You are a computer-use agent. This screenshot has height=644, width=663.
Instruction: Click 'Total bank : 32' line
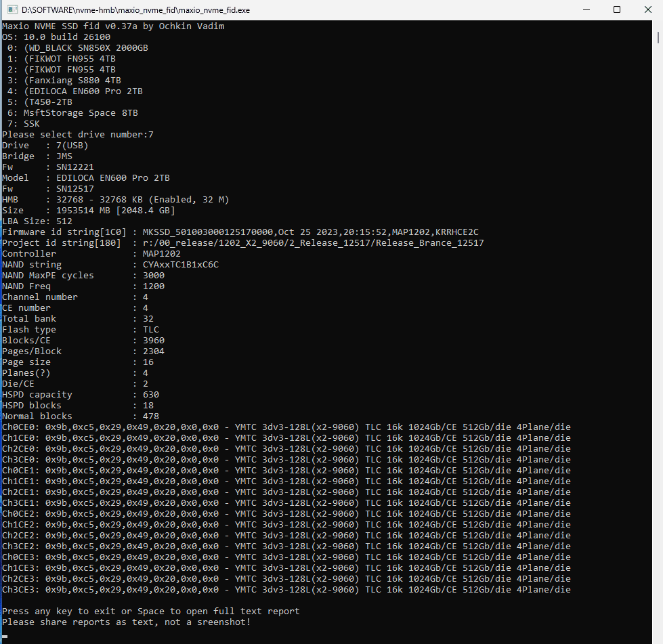pos(78,319)
